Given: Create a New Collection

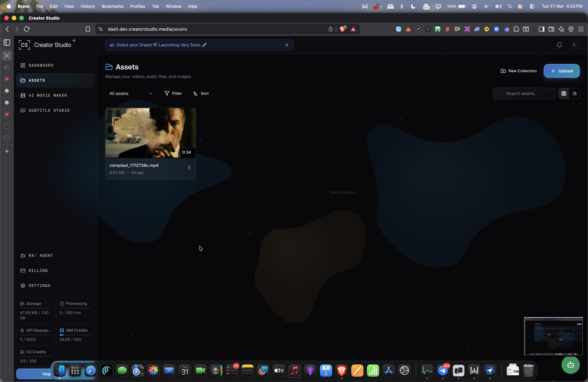Looking at the screenshot, I should pyautogui.click(x=519, y=71).
